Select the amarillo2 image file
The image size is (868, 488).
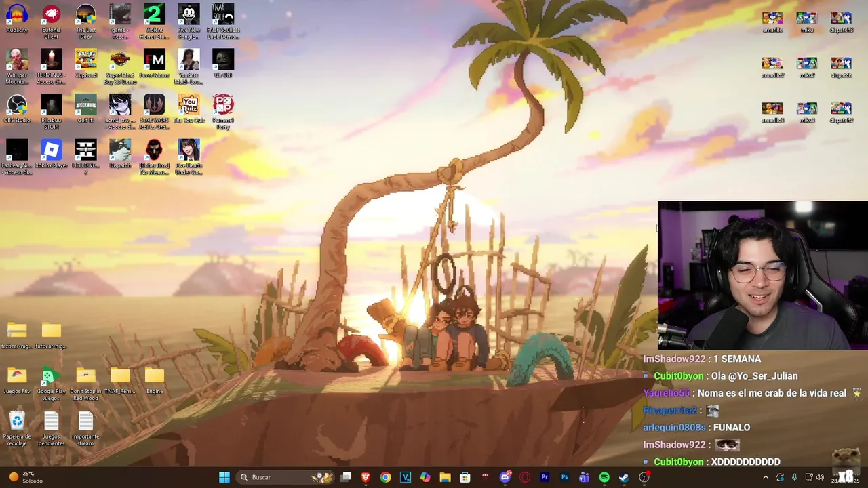(772, 67)
